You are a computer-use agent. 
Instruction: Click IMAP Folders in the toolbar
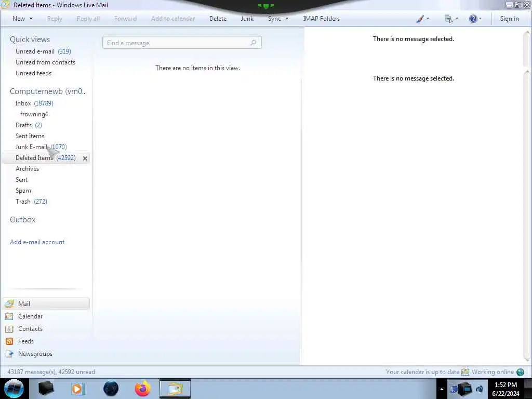point(321,19)
